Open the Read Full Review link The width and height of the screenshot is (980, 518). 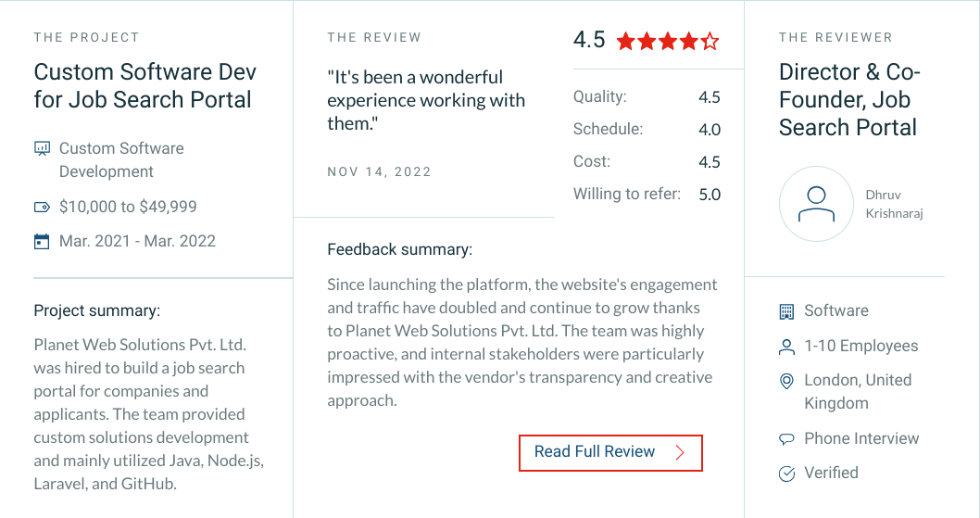pos(610,453)
